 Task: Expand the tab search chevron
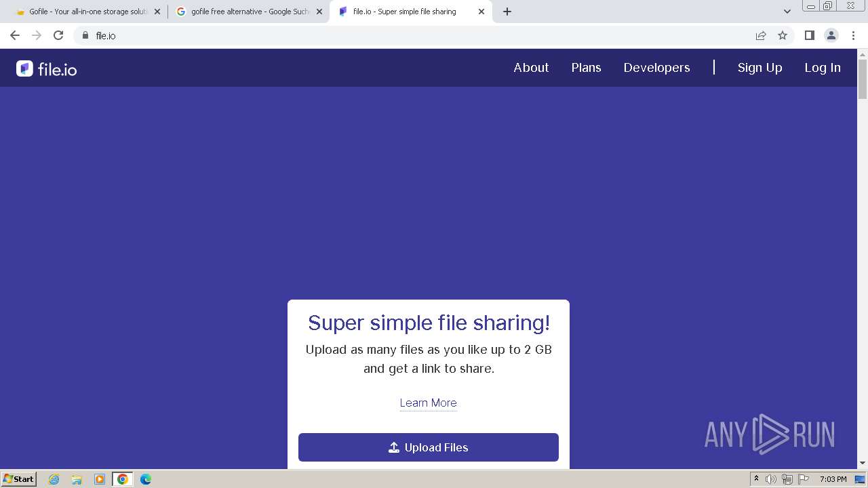787,12
